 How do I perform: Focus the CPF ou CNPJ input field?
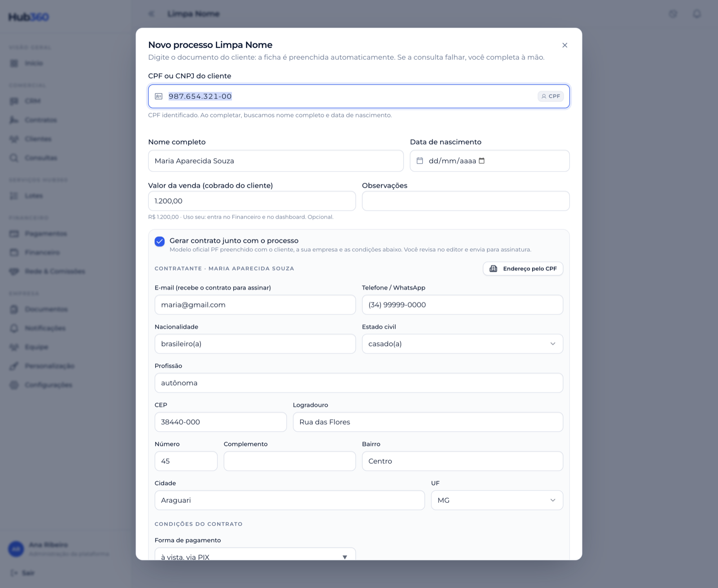[x=359, y=96]
